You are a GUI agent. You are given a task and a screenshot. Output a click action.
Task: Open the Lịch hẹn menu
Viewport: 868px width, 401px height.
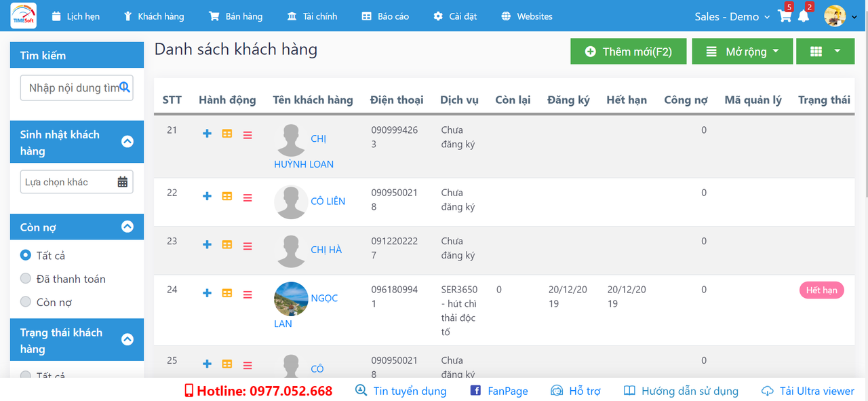point(76,16)
